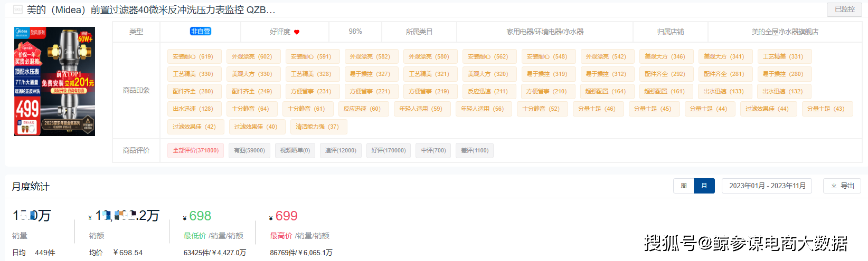Select the 中评(700) review filter

click(x=433, y=150)
